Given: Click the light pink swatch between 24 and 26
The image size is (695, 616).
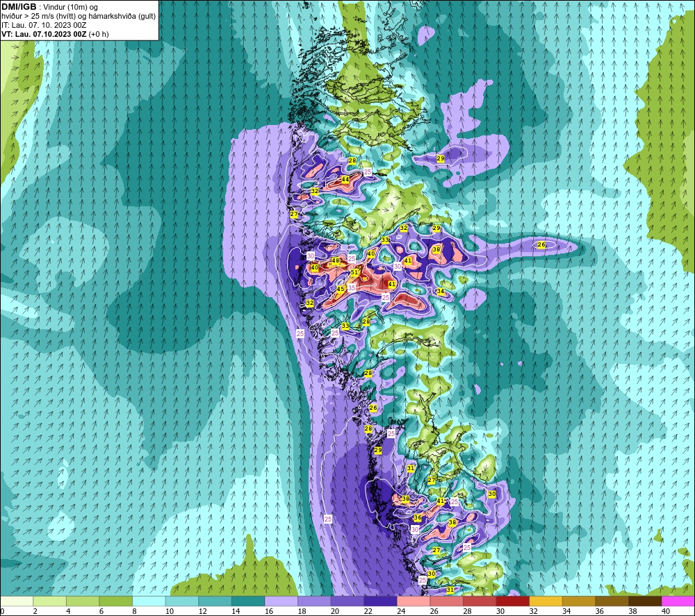Looking at the screenshot, I should [414, 601].
